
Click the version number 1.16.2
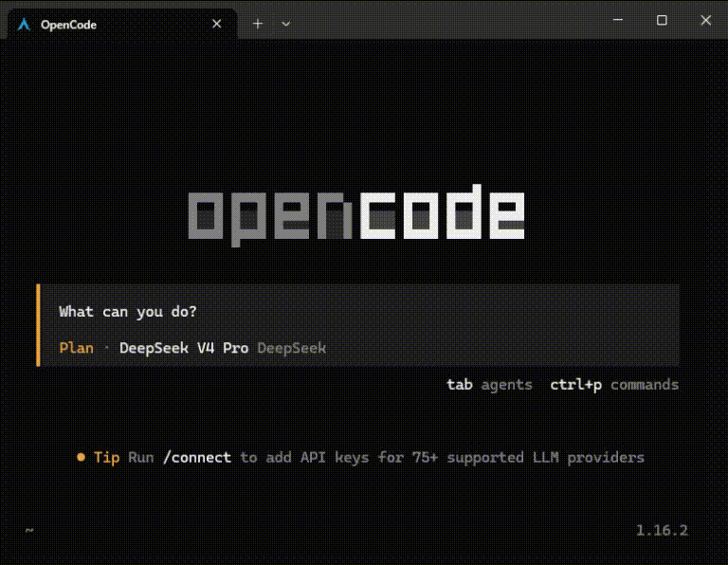coord(662,530)
